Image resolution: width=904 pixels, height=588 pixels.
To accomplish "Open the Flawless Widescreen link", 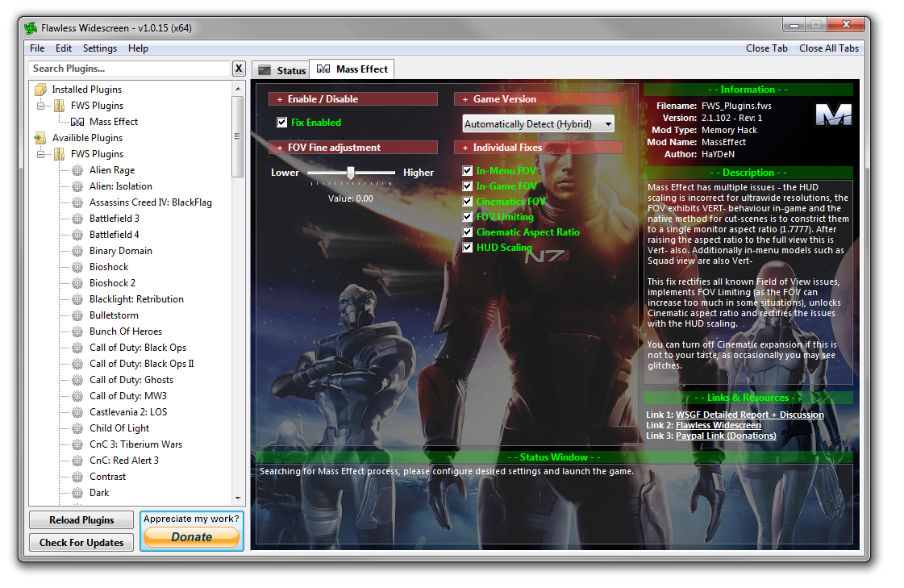I will coord(719,425).
